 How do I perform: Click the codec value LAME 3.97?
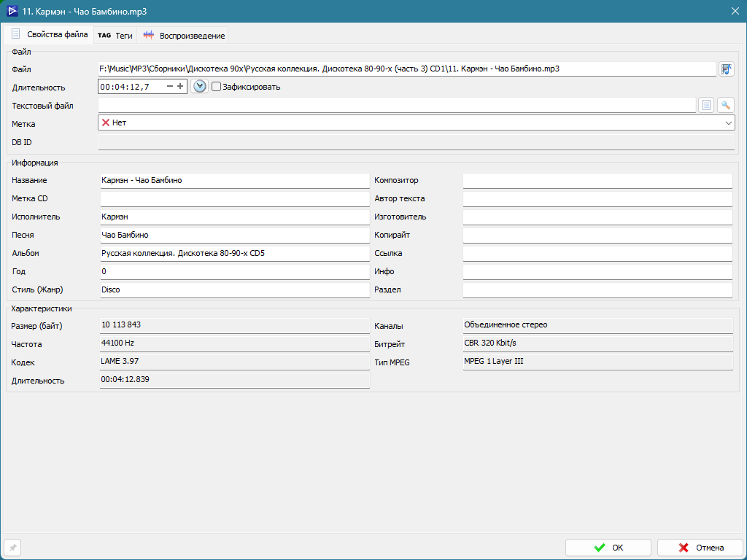click(x=234, y=362)
